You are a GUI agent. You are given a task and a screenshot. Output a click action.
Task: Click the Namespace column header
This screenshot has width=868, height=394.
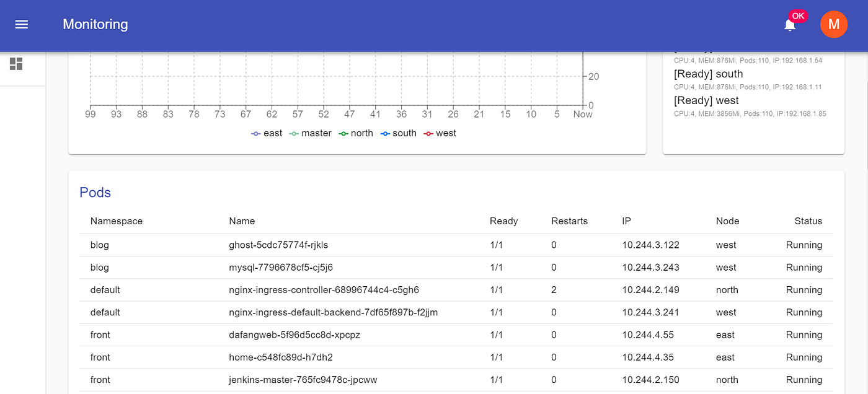click(117, 221)
